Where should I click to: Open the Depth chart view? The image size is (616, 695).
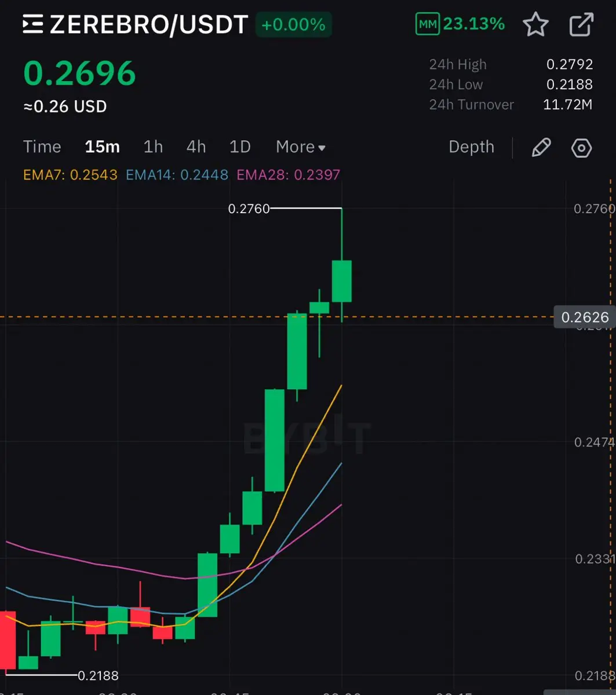tap(471, 147)
